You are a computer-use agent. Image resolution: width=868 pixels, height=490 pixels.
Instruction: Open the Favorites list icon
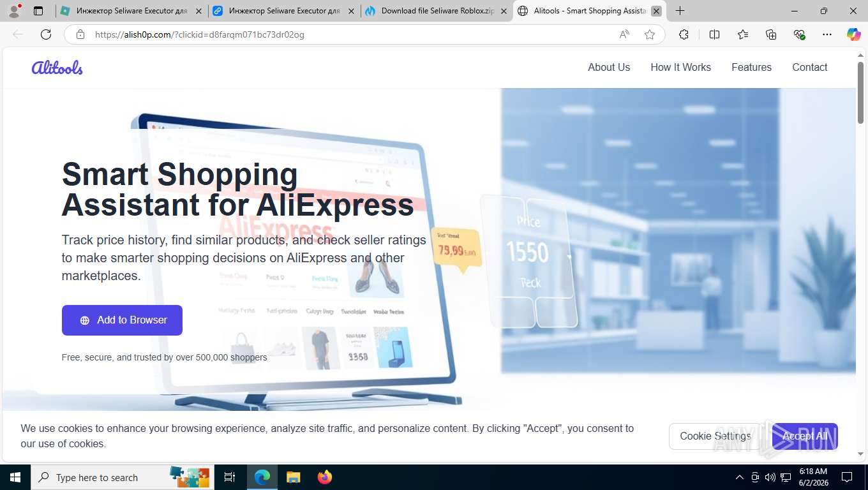click(743, 34)
